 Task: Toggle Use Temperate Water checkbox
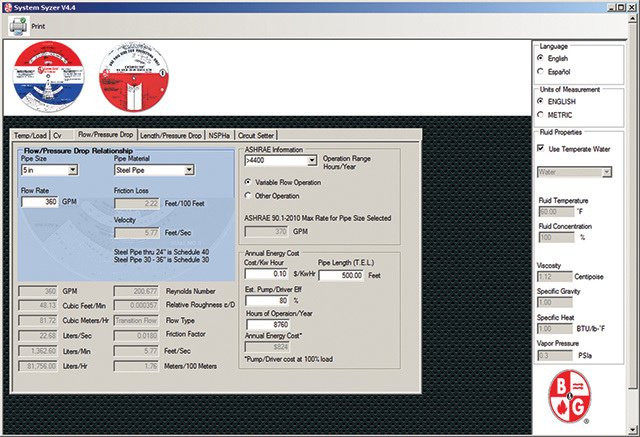pyautogui.click(x=541, y=149)
